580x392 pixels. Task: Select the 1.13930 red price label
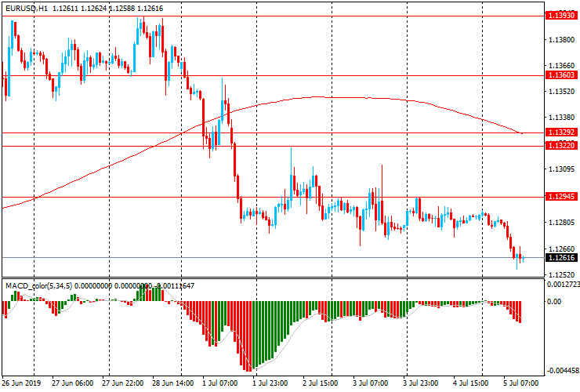click(x=561, y=16)
